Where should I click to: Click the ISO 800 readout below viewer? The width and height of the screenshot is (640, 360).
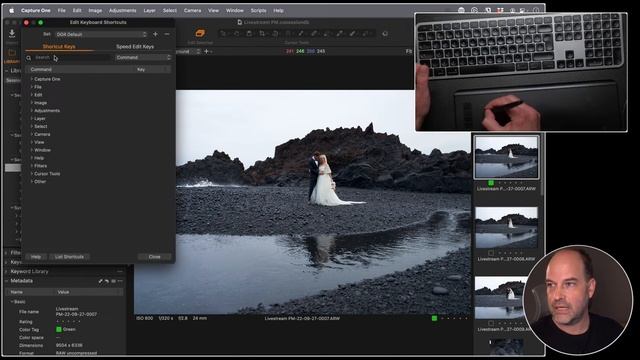pos(144,318)
